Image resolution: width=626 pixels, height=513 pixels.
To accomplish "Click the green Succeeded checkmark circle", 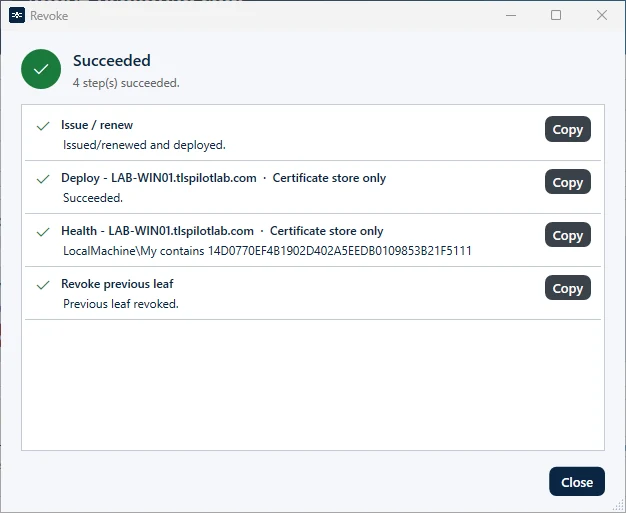I will (41, 69).
